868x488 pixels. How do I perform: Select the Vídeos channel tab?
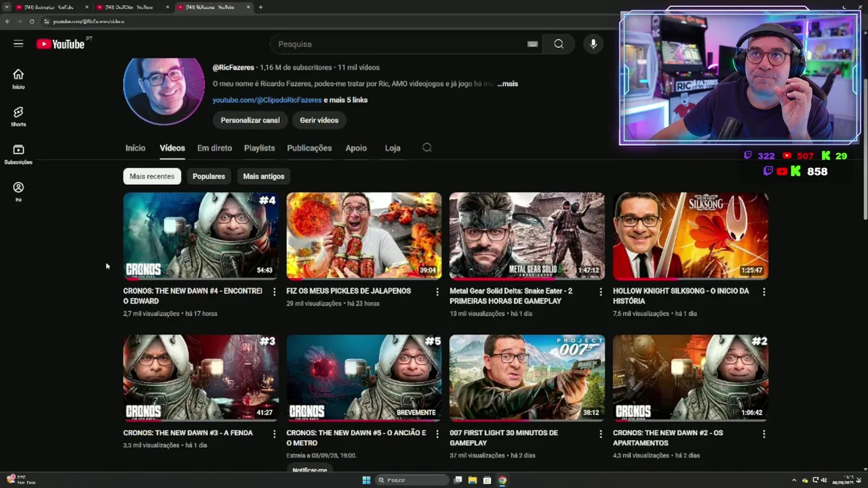[x=172, y=148]
